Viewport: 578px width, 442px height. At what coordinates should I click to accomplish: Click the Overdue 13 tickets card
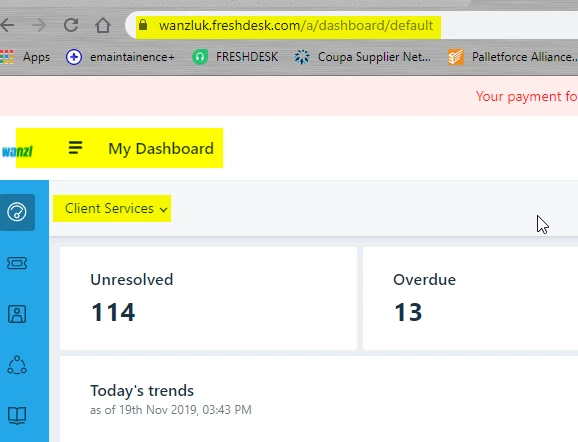[470, 299]
